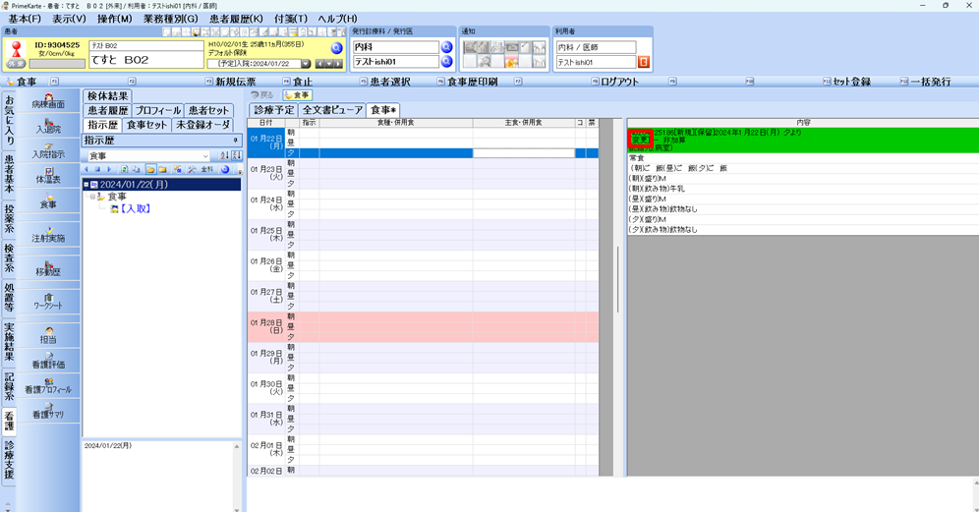Open the 移動歴 transfer history icon
The width and height of the screenshot is (980, 512).
(48, 269)
